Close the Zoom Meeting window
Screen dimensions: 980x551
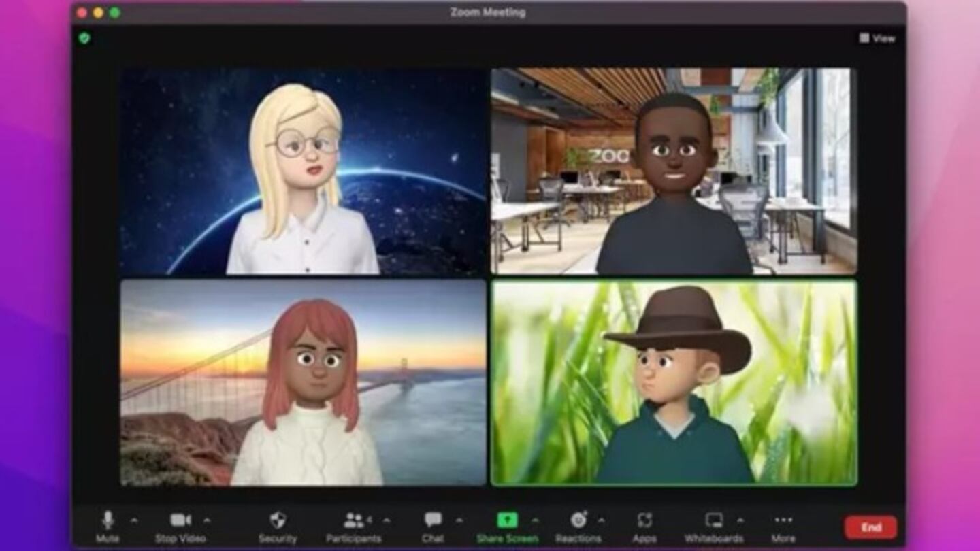point(82,12)
